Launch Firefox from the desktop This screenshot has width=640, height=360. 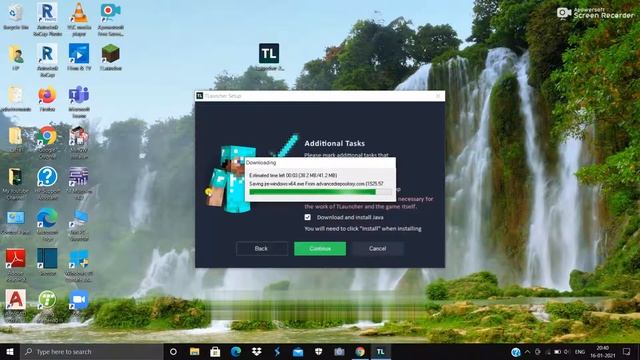click(x=47, y=99)
